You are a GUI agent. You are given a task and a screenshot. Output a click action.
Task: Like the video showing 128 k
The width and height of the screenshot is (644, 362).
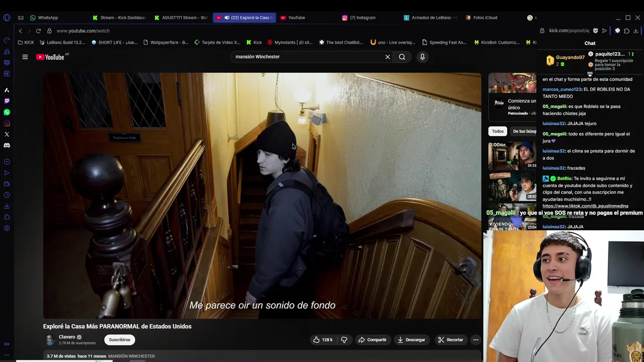coord(323,340)
